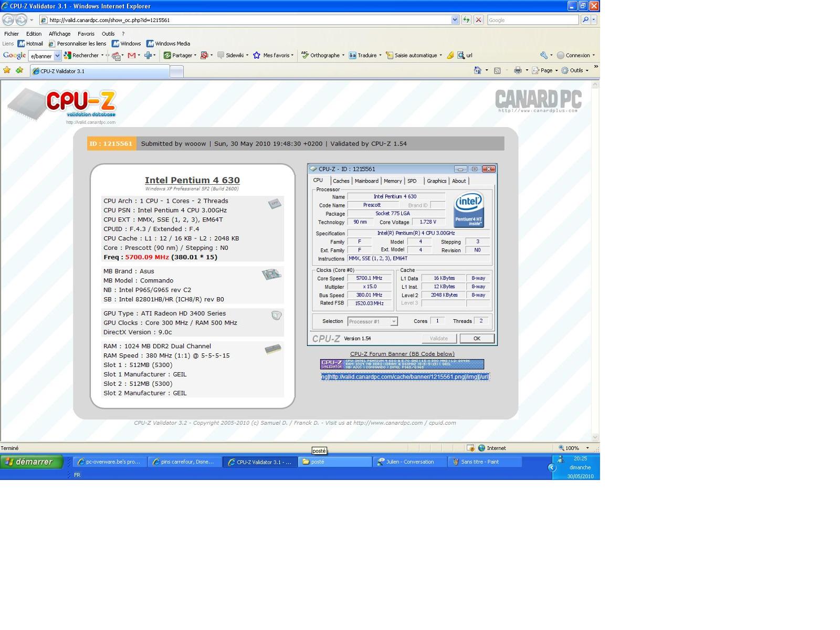Click the Mainboard tab in CPU-Z image

[366, 181]
